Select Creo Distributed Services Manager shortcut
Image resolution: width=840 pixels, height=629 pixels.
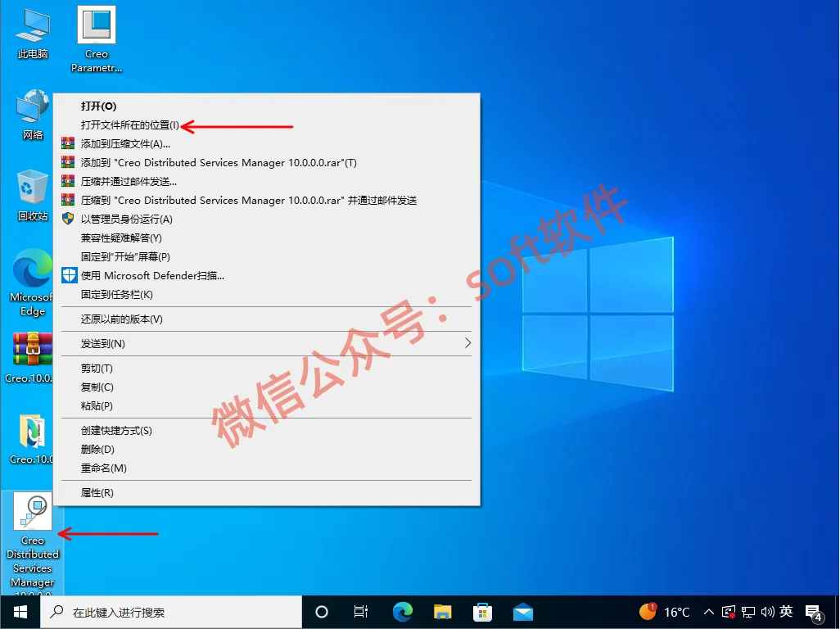tap(33, 543)
